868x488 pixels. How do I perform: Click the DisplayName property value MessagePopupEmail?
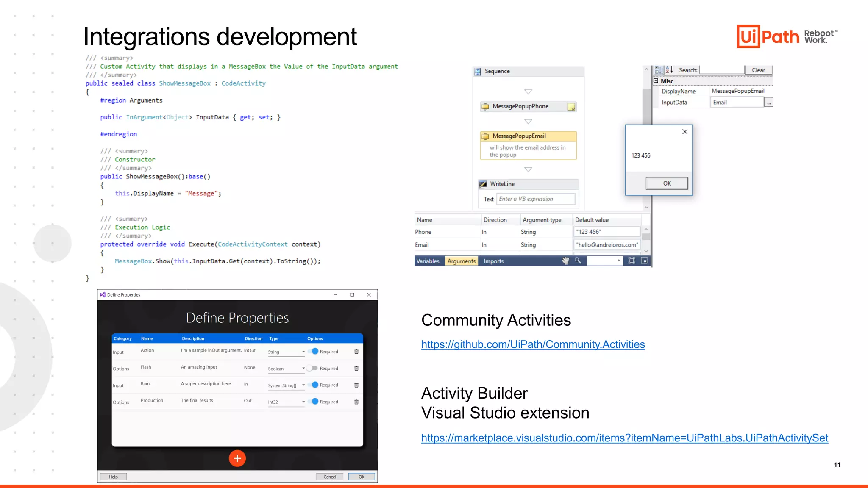coord(738,91)
